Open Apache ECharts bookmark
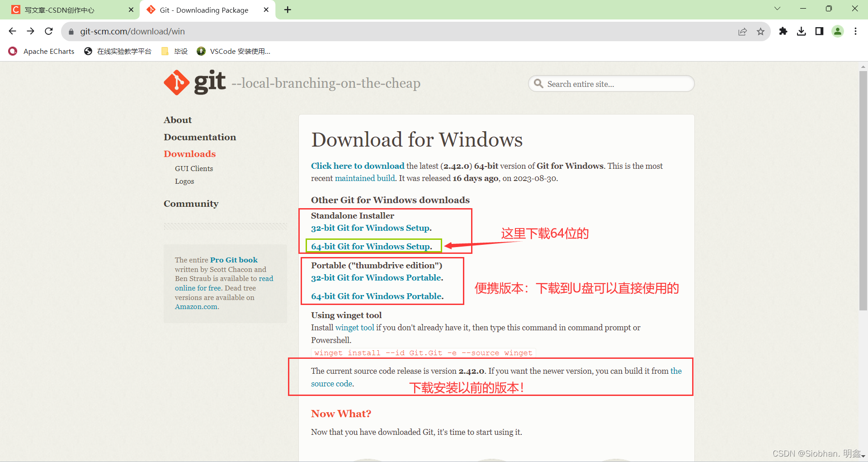Viewport: 868px width, 462px height. pos(41,51)
